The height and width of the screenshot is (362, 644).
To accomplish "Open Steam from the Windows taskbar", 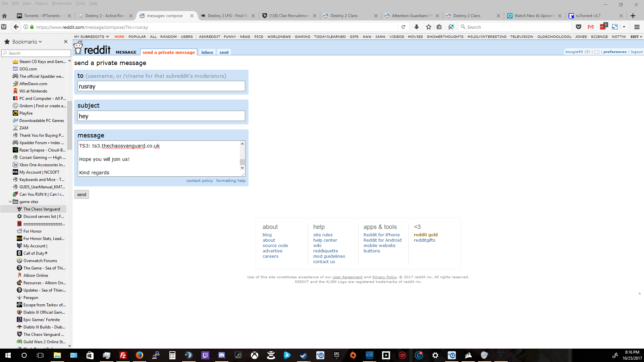I will 304,355.
